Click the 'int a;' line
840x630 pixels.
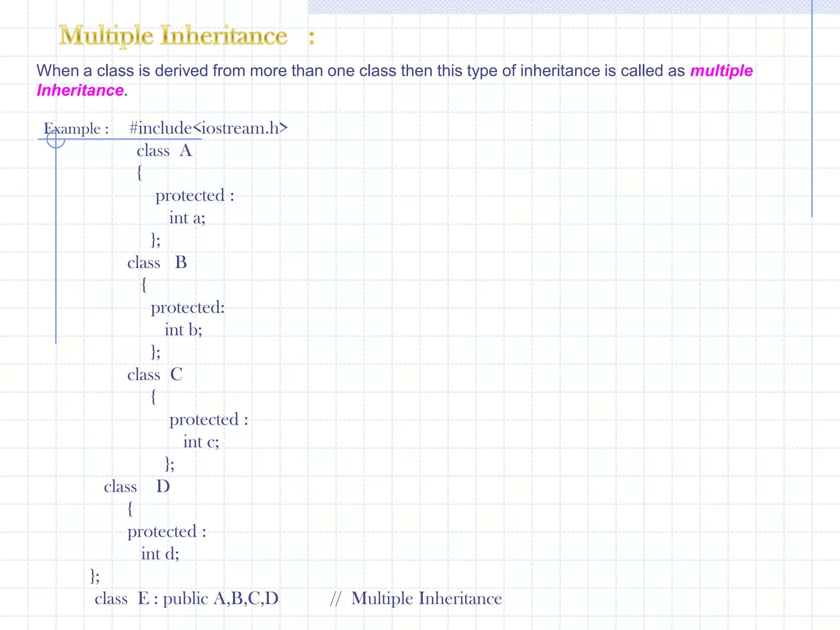tap(187, 218)
